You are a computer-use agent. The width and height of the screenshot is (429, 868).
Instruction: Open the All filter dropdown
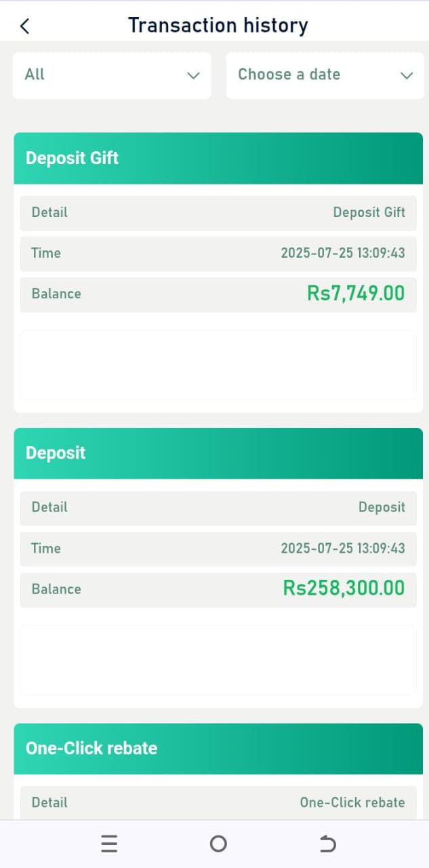click(x=112, y=75)
